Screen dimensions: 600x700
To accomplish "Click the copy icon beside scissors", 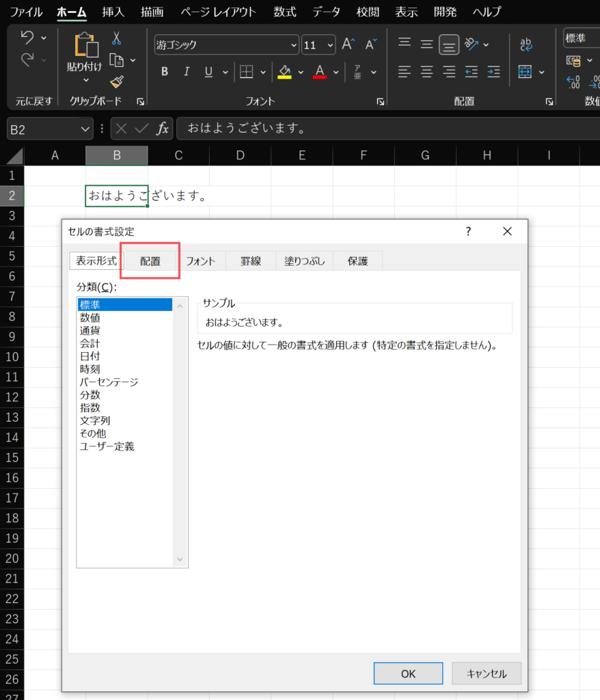I will (117, 61).
